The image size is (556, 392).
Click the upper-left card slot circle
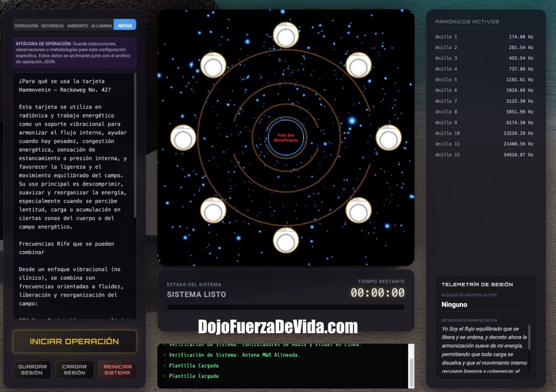(213, 65)
